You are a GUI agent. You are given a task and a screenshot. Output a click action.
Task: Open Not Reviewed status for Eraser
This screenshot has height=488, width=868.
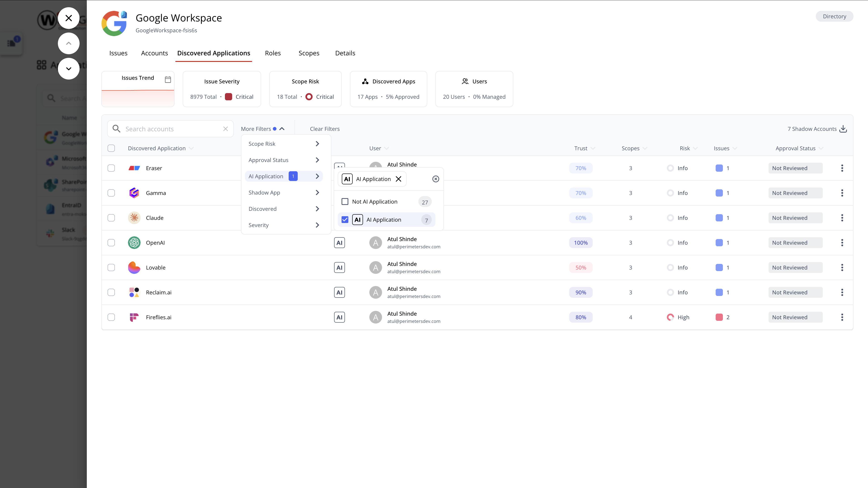pos(795,168)
